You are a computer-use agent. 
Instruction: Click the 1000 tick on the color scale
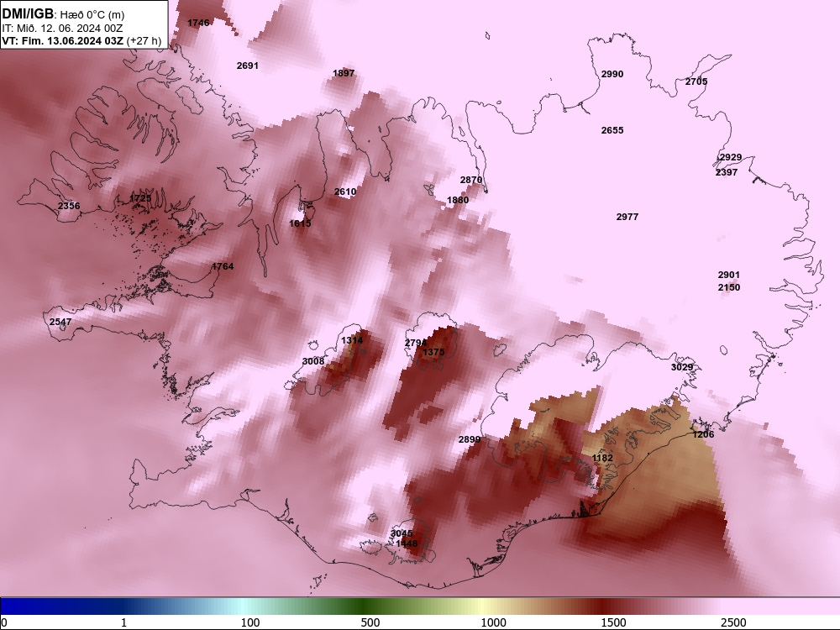(x=493, y=622)
